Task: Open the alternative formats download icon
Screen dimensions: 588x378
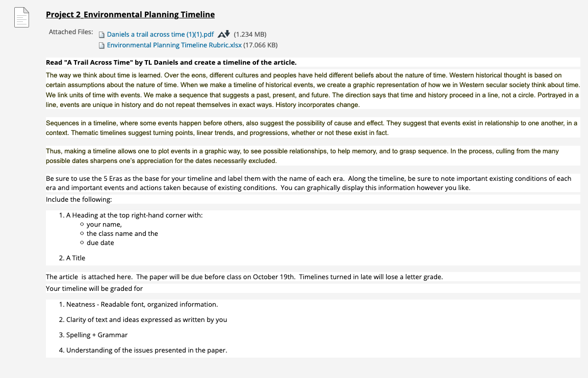Action: (224, 34)
